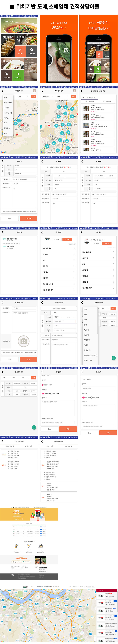Tap the green floating edit button under the category list

(113, 358)
